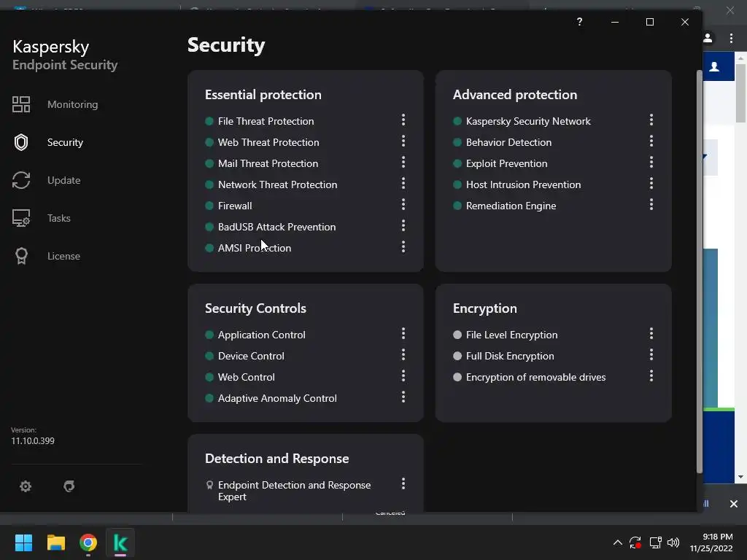Click gray dot of Encryption of removable drives
Screen dimensions: 747x560
pos(457,377)
